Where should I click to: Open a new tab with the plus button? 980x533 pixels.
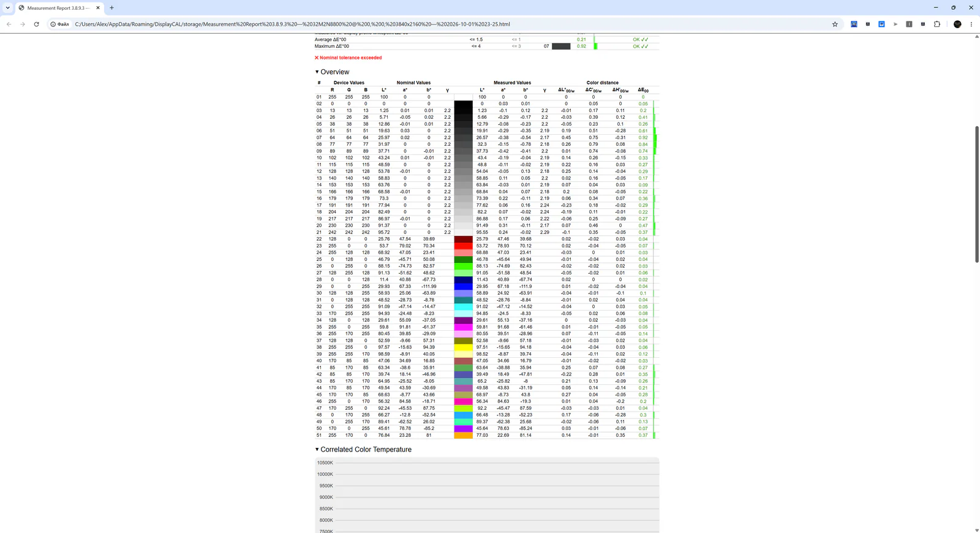(x=111, y=8)
